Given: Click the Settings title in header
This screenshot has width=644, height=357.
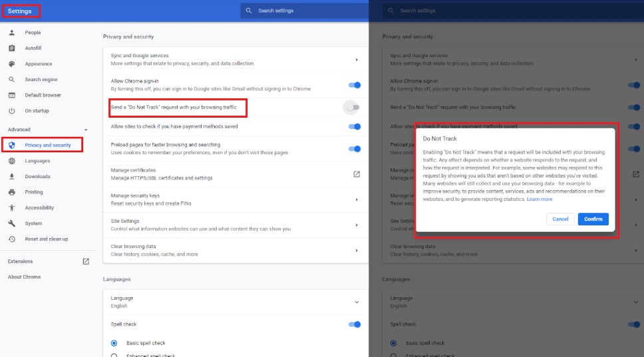Looking at the screenshot, I should click(19, 11).
